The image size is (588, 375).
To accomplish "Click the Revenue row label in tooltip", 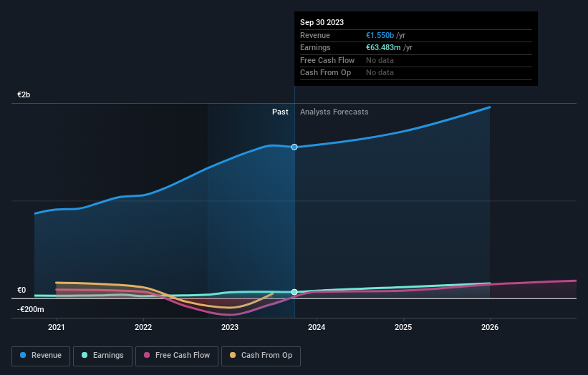I will point(315,35).
